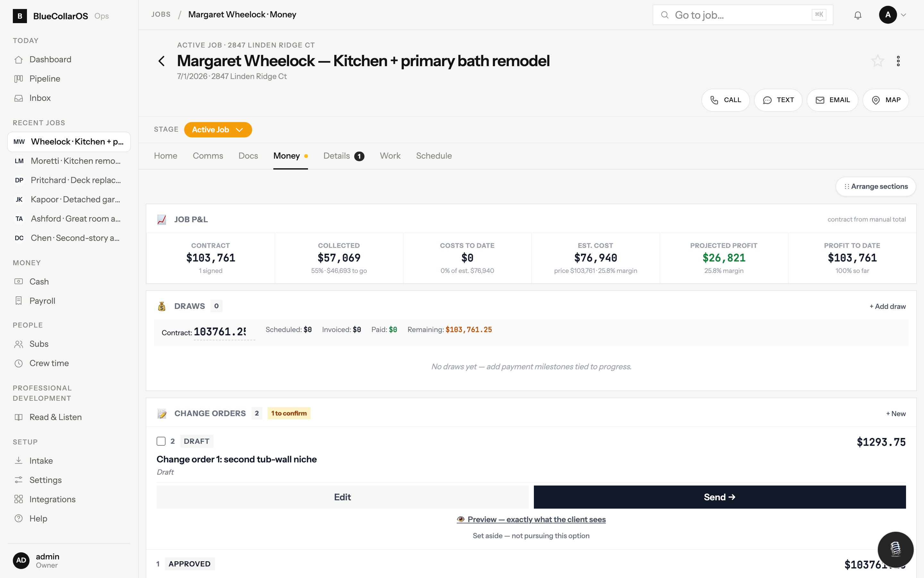Click Arrange sections button

(876, 187)
